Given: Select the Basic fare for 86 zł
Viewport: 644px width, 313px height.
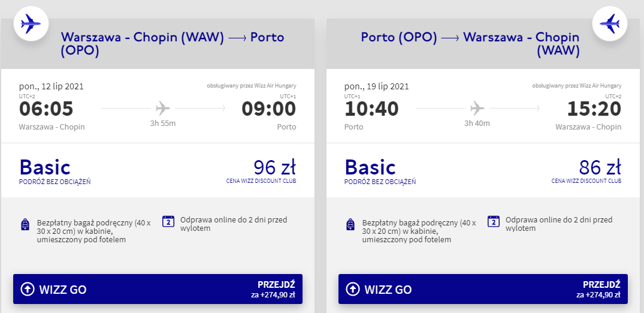Looking at the screenshot, I should tap(370, 167).
